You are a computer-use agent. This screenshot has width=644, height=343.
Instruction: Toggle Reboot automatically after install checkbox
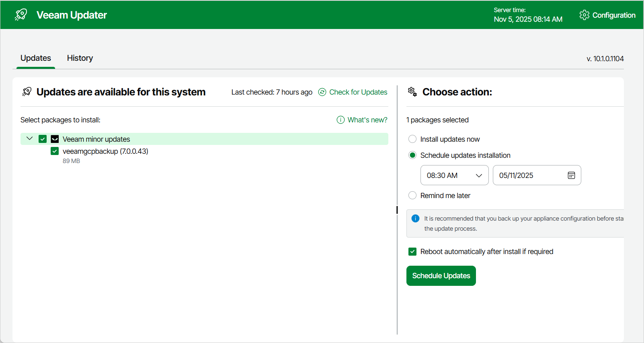tap(412, 252)
